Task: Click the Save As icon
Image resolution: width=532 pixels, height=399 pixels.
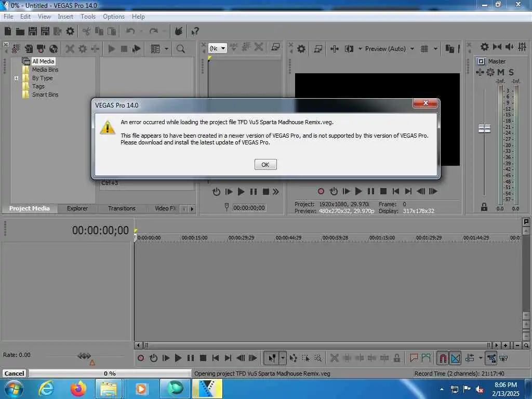Action: click(x=45, y=32)
